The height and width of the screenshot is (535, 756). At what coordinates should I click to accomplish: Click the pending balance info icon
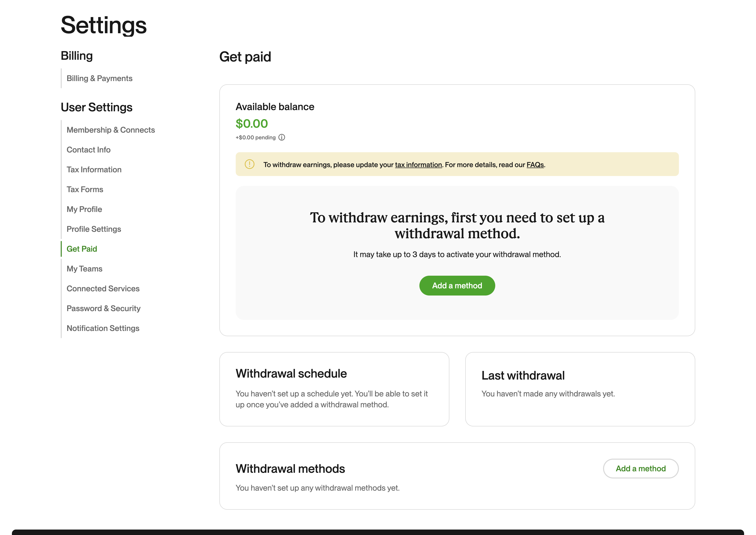tap(282, 137)
